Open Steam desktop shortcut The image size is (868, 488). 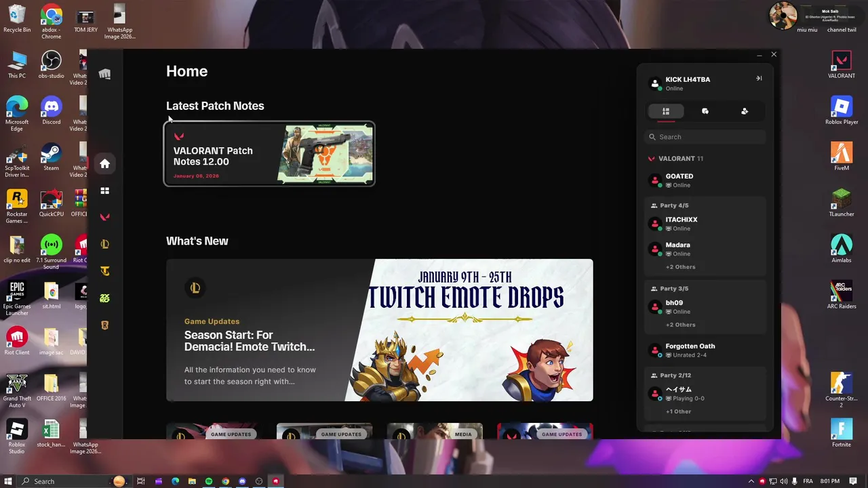pos(51,157)
